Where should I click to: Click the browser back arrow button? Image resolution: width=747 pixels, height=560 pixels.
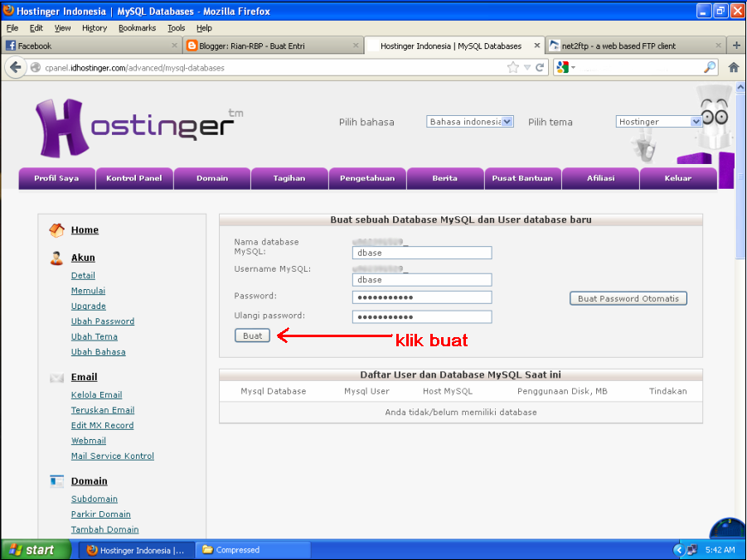15,68
